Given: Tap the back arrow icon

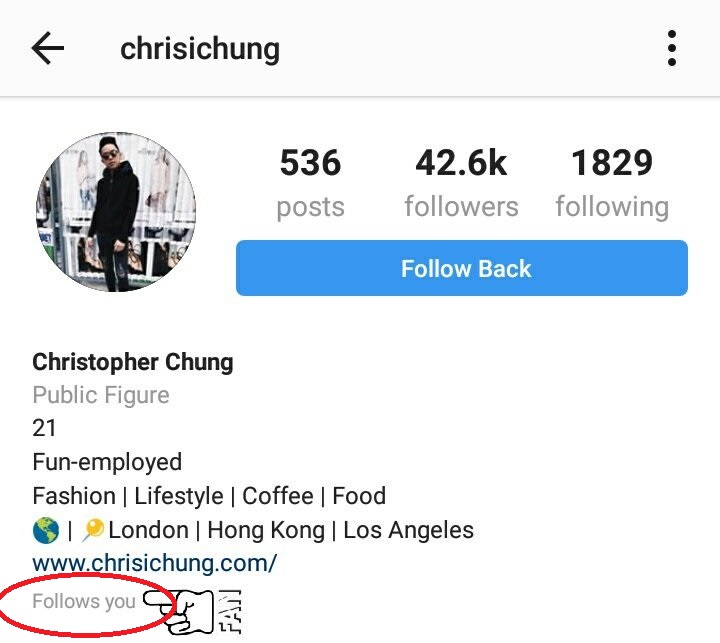Looking at the screenshot, I should tap(48, 48).
